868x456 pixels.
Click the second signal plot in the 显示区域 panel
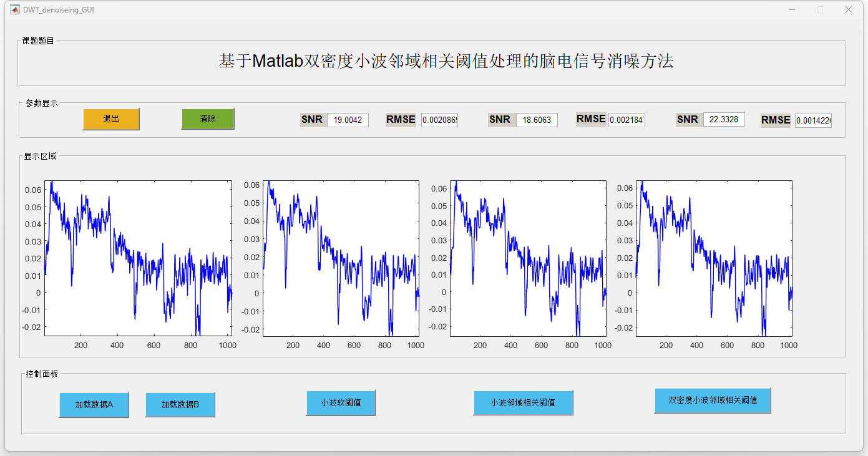[341, 258]
